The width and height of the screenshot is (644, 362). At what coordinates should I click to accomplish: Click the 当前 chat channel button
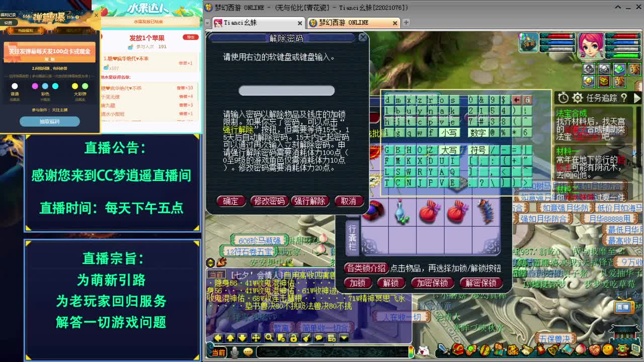(x=218, y=353)
